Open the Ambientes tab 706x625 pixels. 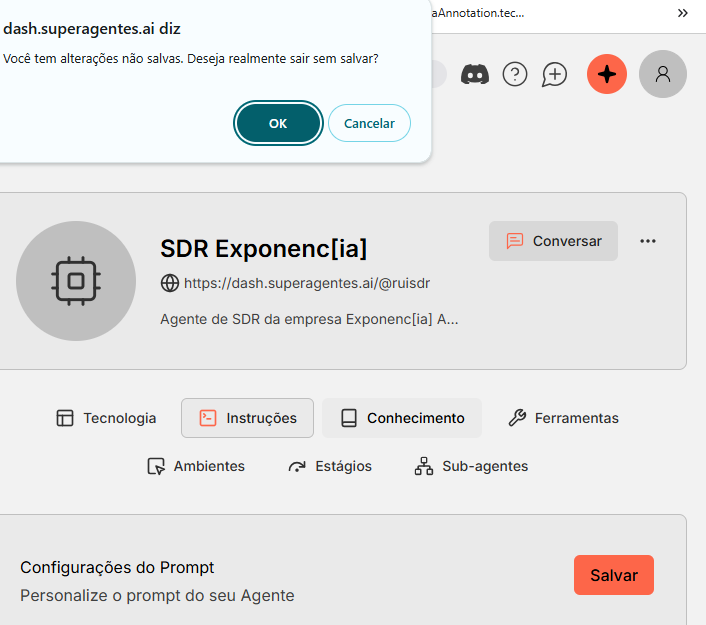(x=196, y=466)
